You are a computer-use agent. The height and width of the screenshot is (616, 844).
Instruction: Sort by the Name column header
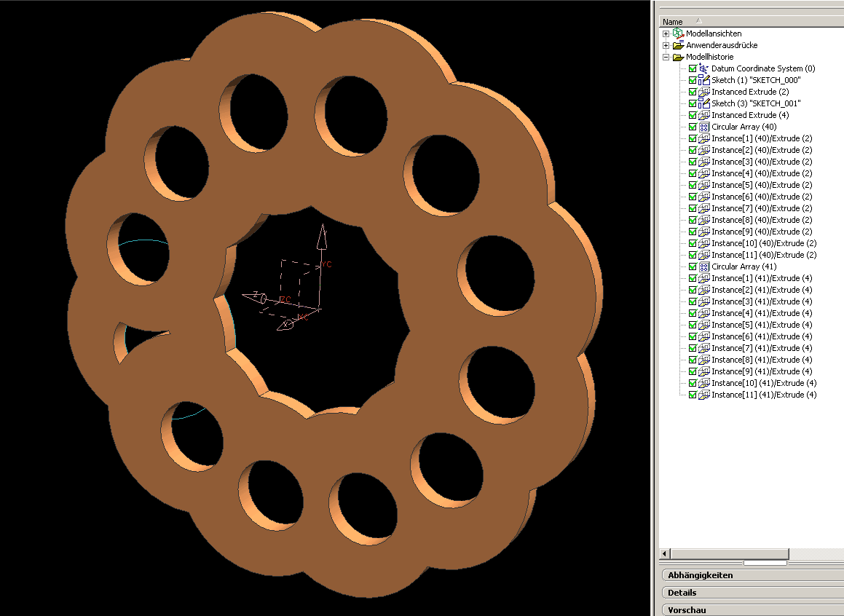coord(673,22)
